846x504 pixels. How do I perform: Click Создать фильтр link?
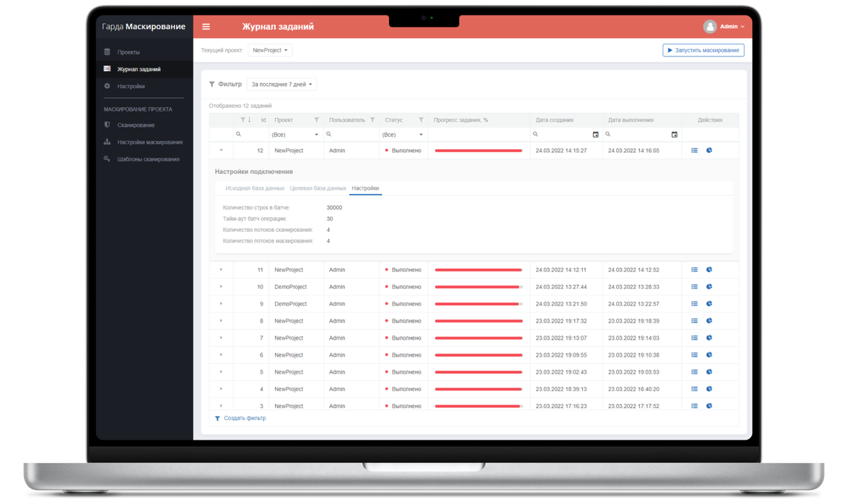245,418
